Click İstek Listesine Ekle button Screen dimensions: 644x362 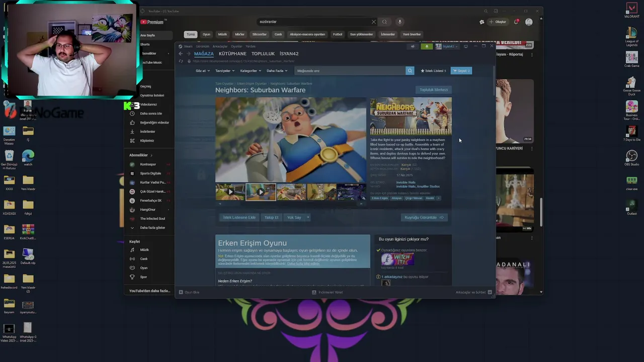(x=239, y=217)
